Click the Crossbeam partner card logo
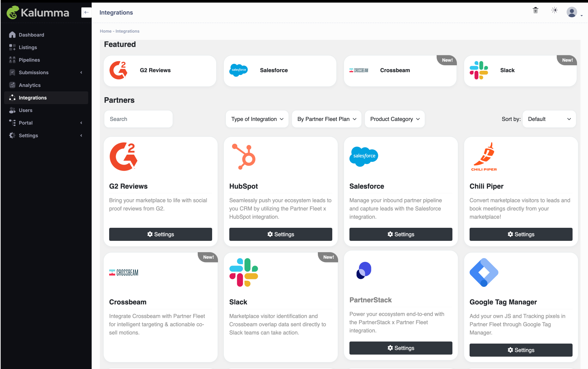 pyautogui.click(x=124, y=272)
